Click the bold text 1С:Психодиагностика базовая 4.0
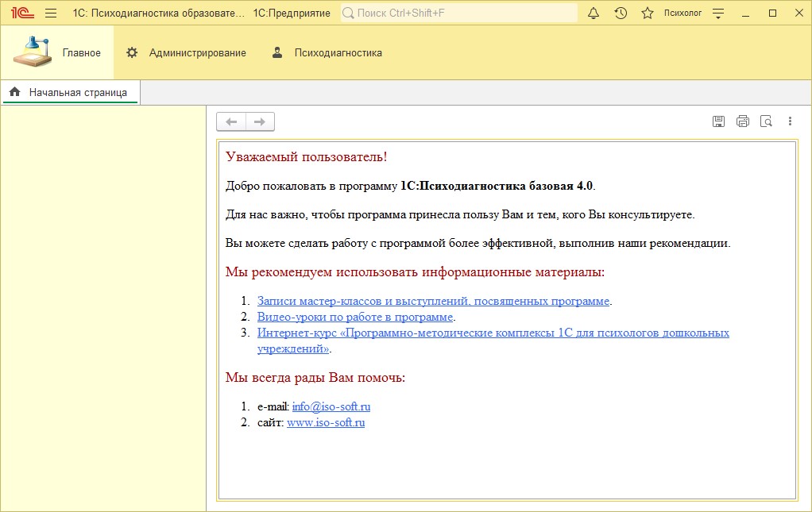 click(x=497, y=186)
